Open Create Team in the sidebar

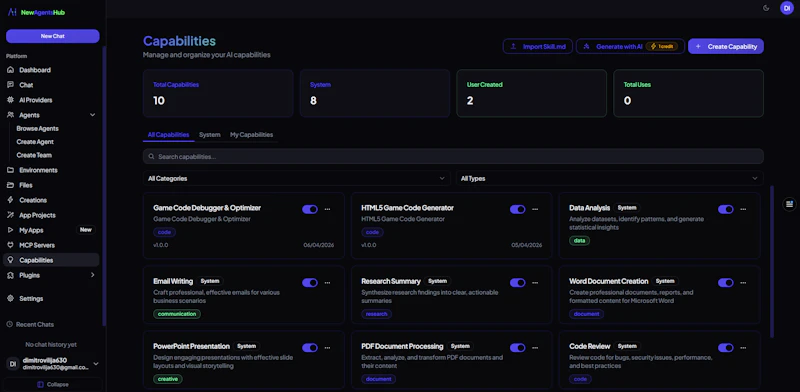[34, 155]
